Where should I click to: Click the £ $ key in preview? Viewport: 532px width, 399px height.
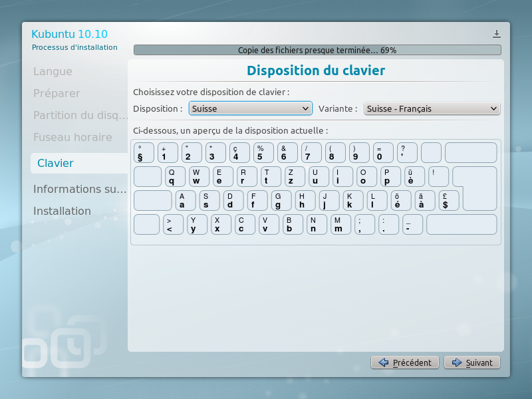click(449, 201)
